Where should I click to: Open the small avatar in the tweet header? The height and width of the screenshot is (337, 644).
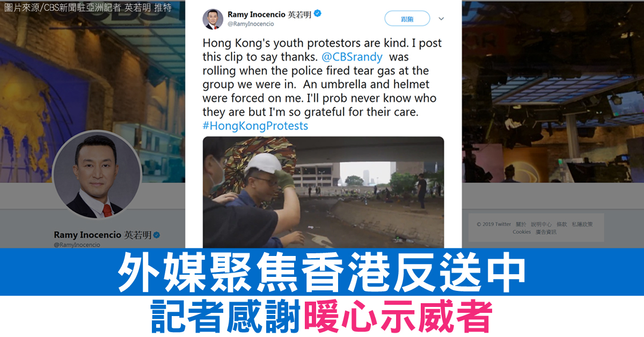213,19
